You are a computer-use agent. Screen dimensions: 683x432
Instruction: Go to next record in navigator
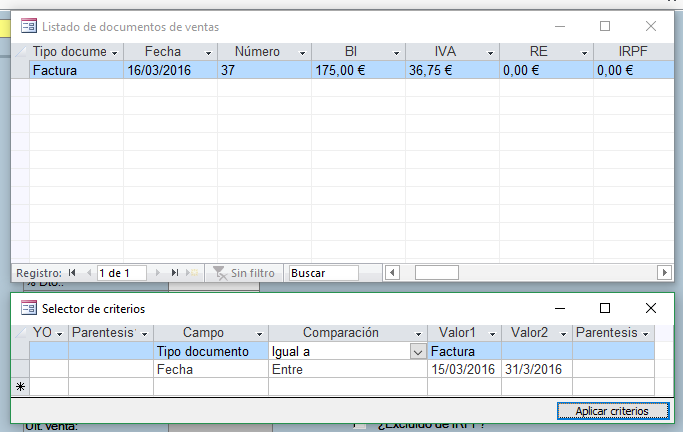coord(158,272)
